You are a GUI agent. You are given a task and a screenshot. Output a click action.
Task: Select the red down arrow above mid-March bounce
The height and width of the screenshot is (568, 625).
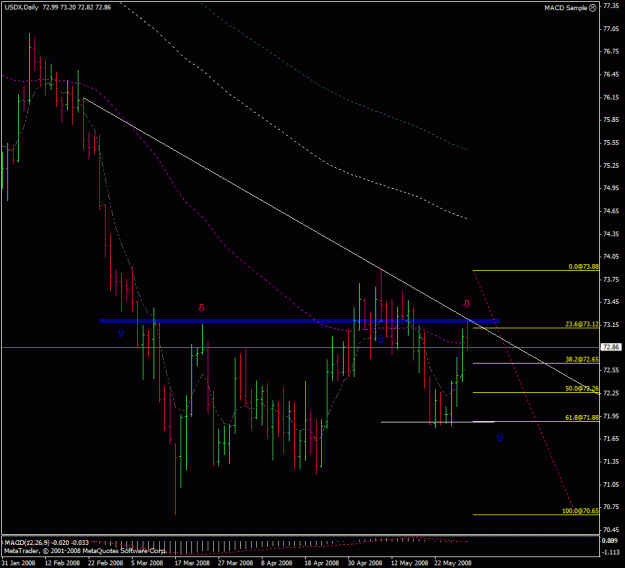202,308
